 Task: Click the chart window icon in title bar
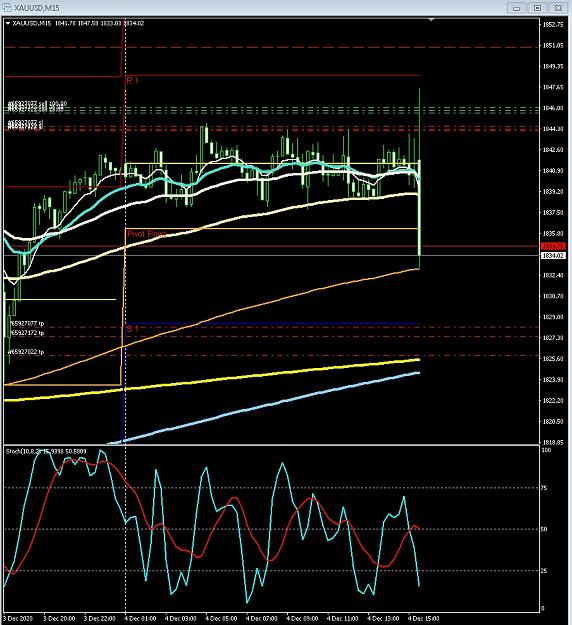click(7, 7)
